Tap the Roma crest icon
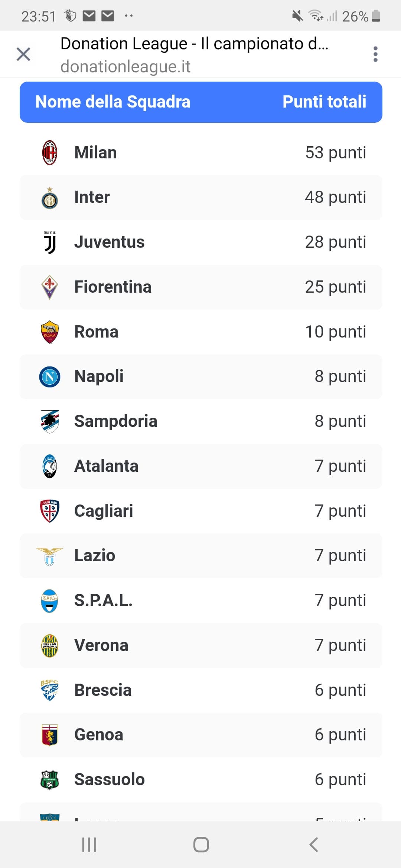Image resolution: width=401 pixels, height=868 pixels. click(x=49, y=332)
